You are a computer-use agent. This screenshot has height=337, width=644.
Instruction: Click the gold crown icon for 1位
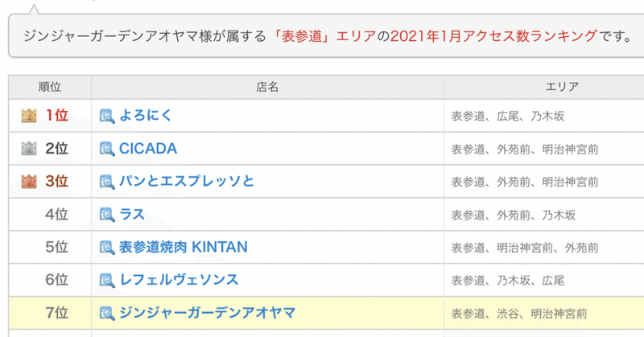coord(29,116)
